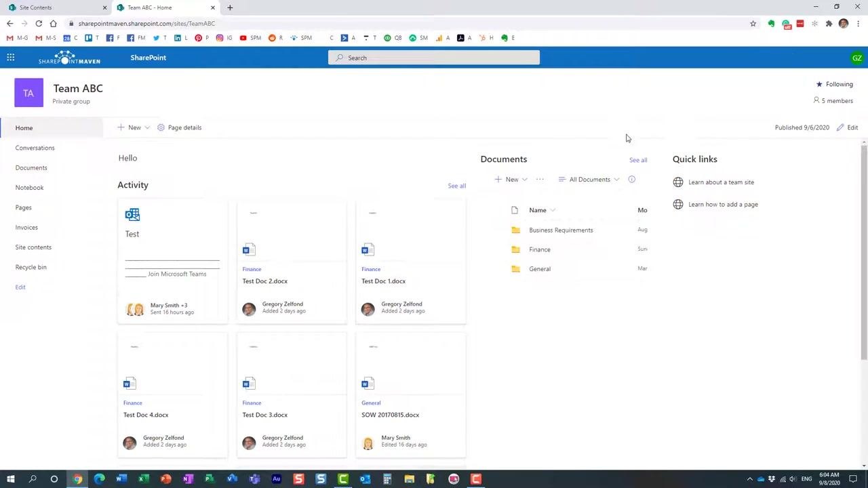Screen dimensions: 868x488
Task: Open the M-G Gmail bookmark
Action: [18, 38]
